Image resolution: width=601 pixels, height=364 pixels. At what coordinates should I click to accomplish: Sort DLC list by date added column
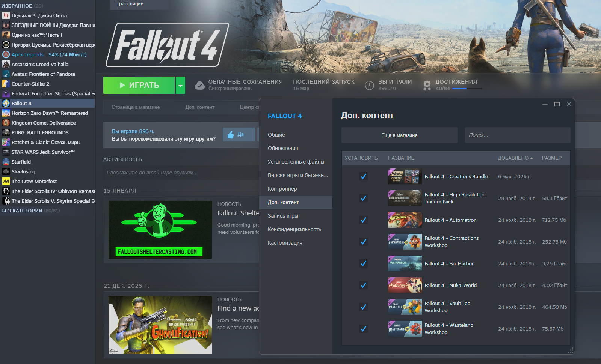pyautogui.click(x=515, y=158)
